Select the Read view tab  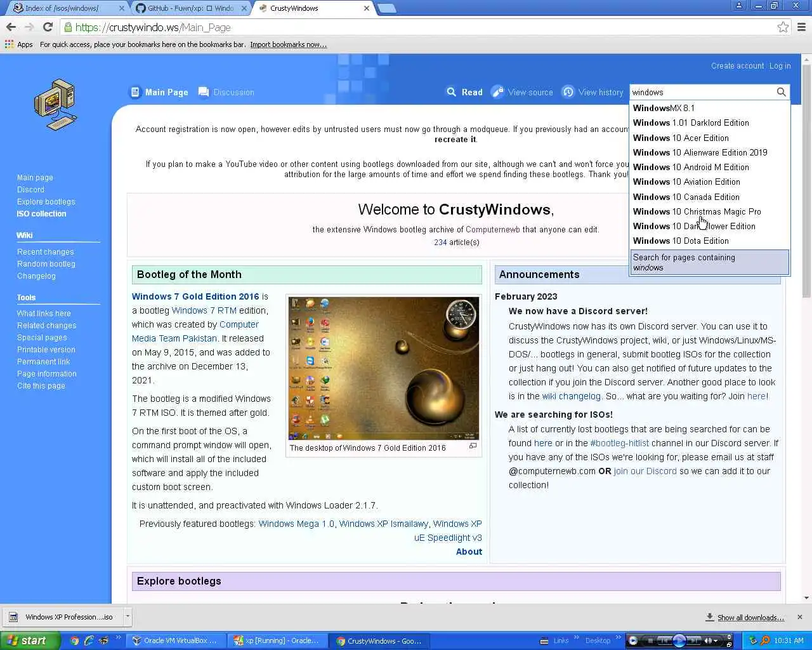(x=464, y=92)
